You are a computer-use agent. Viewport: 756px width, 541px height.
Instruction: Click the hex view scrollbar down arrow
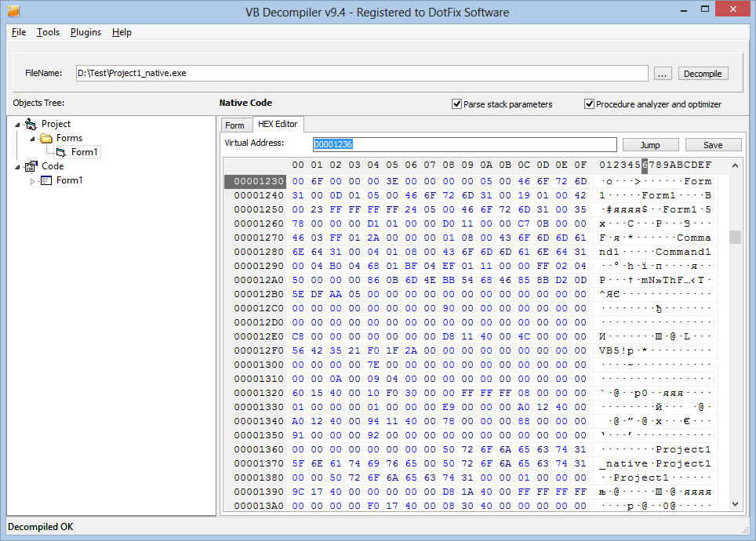pyautogui.click(x=735, y=504)
